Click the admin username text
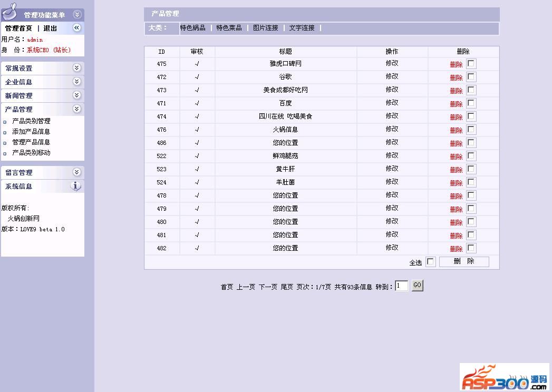 point(35,40)
